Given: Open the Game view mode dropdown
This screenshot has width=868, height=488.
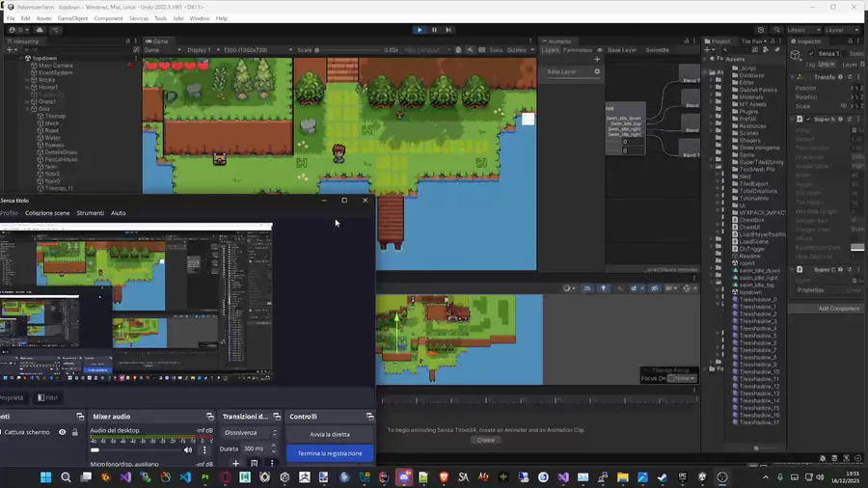Looking at the screenshot, I should [x=162, y=50].
